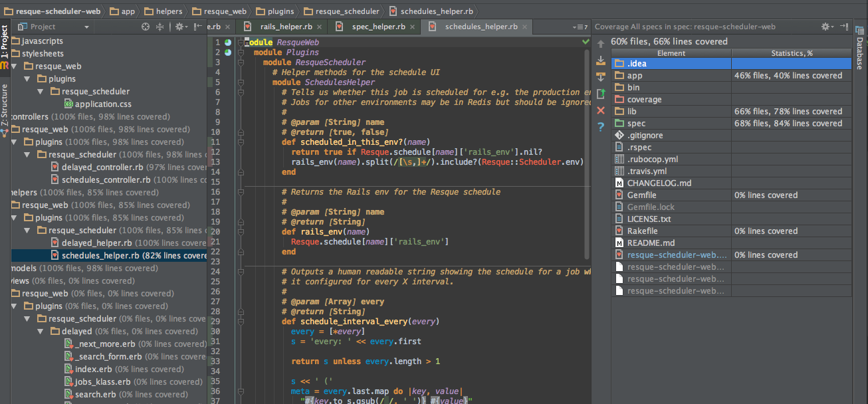This screenshot has height=404, width=868.
Task: Collapse plugins folder above application.css
Action: 29,79
